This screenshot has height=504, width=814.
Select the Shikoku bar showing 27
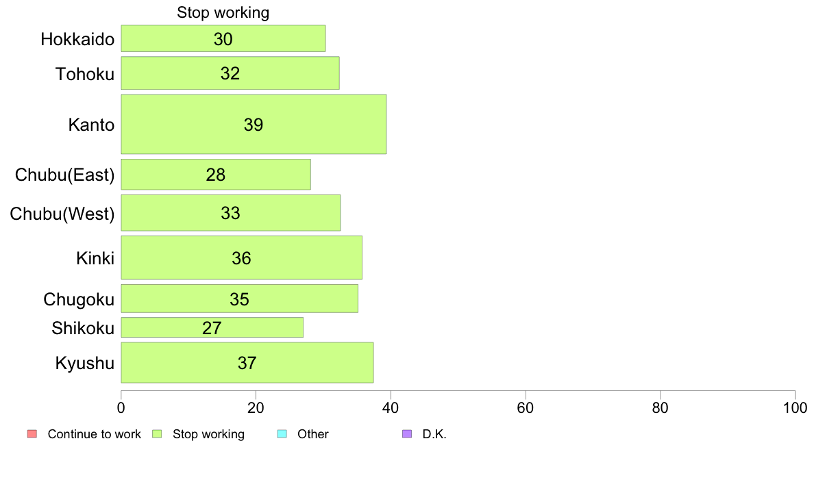(x=212, y=327)
